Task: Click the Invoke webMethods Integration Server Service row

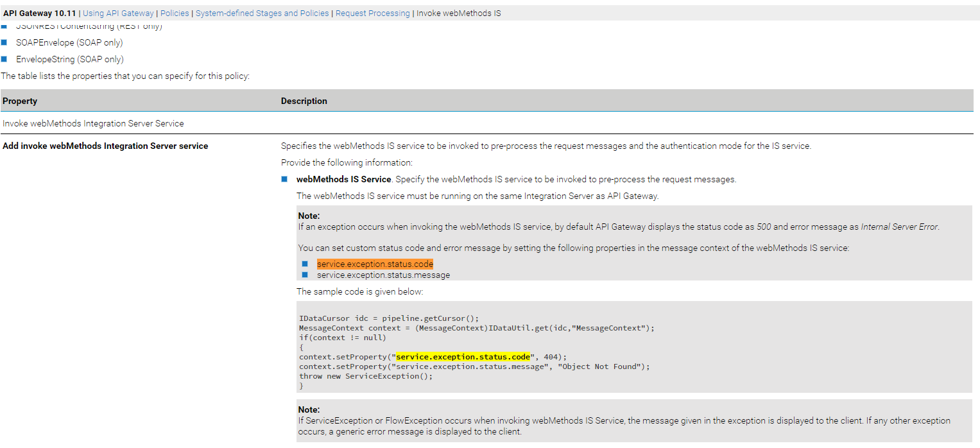Action: 93,123
